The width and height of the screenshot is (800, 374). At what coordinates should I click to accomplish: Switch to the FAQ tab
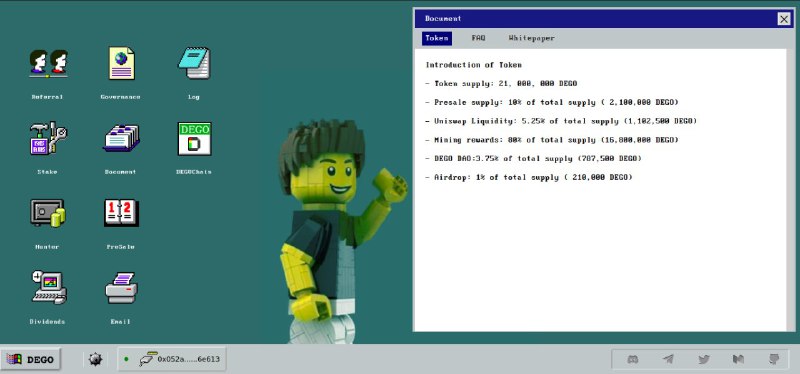pyautogui.click(x=479, y=38)
